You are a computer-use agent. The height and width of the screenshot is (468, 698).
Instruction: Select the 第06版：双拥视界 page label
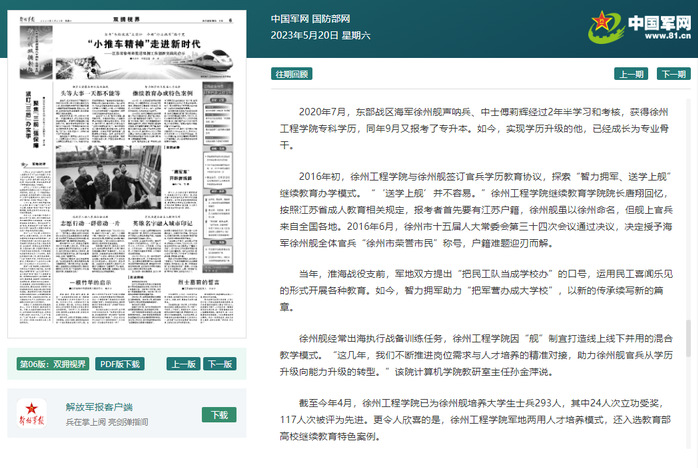tap(53, 364)
